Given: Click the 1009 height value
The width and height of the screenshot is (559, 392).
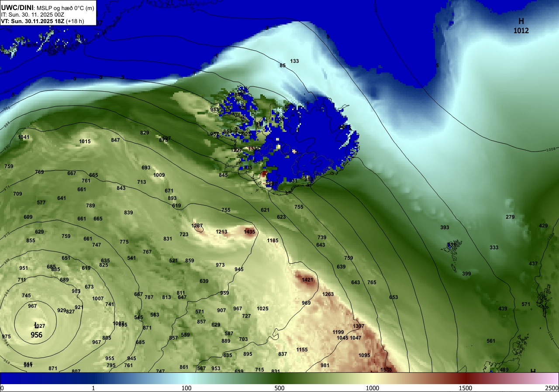Looking at the screenshot, I should point(159,175).
